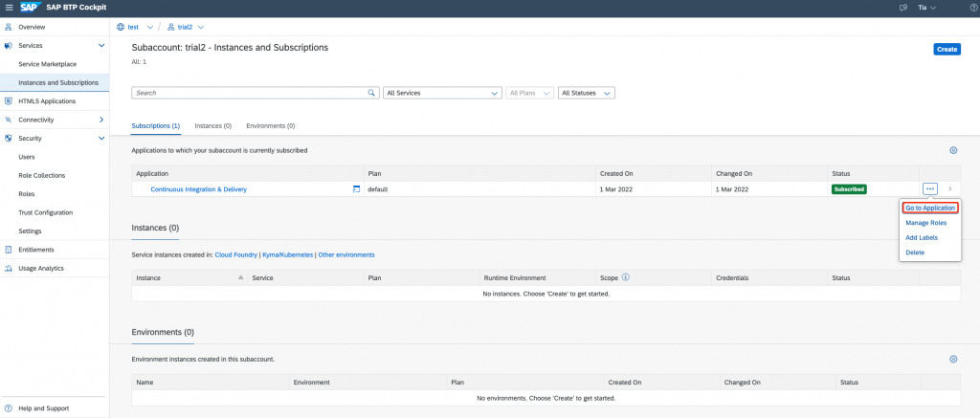Open the All Plans dropdown

[530, 93]
